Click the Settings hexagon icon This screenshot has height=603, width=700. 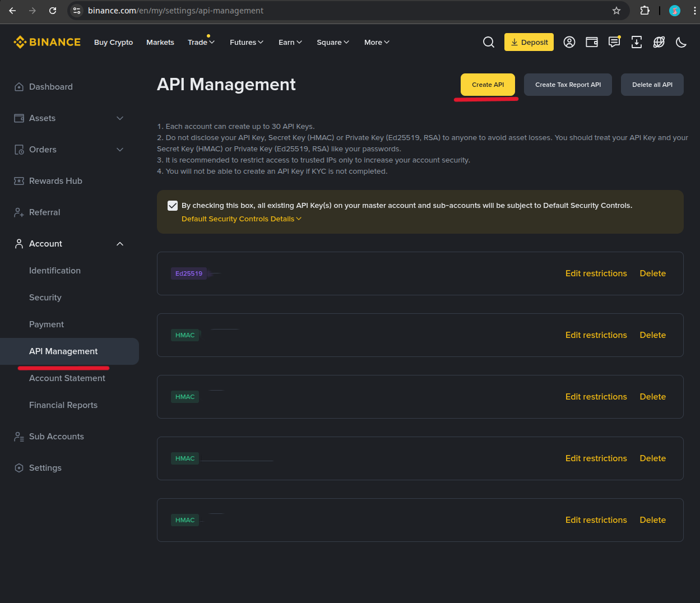[x=19, y=468]
